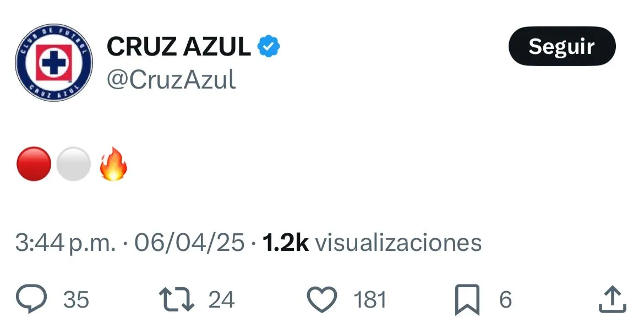Viewport: 644px width, 334px height.
Task: Save tweet with the bookmark icon
Action: point(467,300)
